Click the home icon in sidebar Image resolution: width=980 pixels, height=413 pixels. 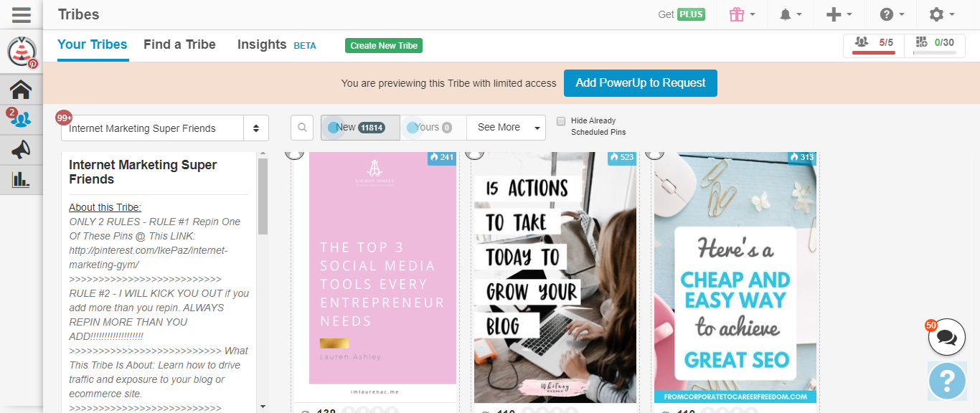(x=21, y=90)
